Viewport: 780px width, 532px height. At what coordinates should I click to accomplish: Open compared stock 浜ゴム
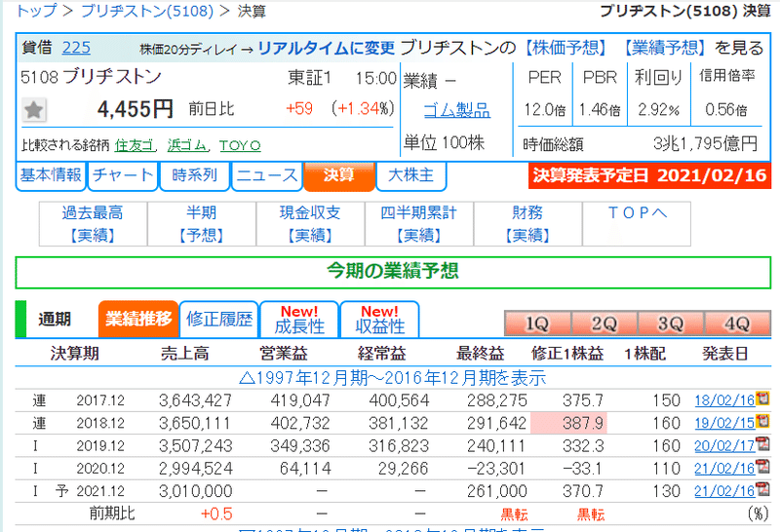pyautogui.click(x=186, y=145)
